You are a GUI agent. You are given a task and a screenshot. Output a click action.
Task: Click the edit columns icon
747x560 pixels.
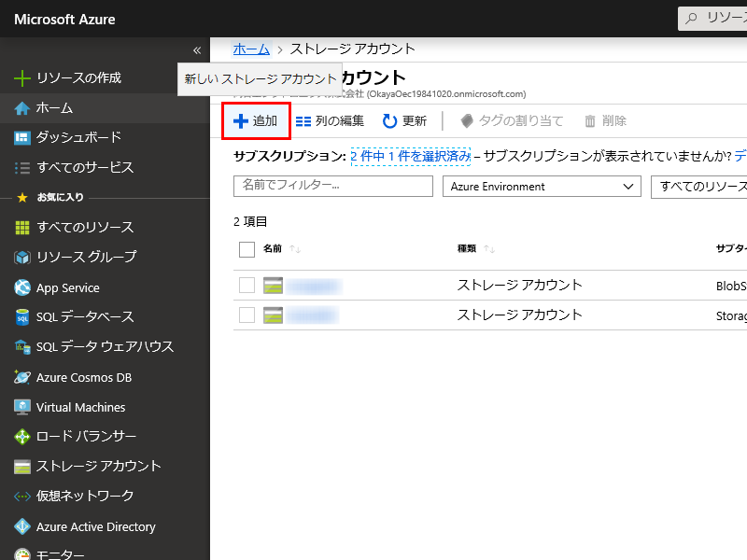coord(303,121)
